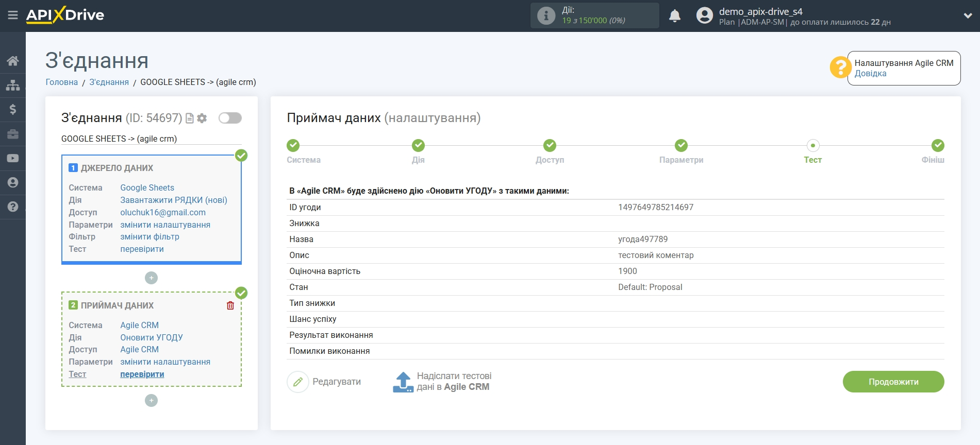Screen dimensions: 980x445
Task: Open the notifications bell
Action: (x=675, y=16)
